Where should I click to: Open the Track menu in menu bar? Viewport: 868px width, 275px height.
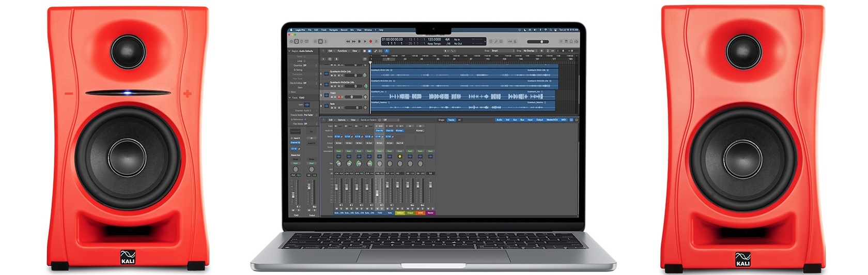tap(323, 30)
